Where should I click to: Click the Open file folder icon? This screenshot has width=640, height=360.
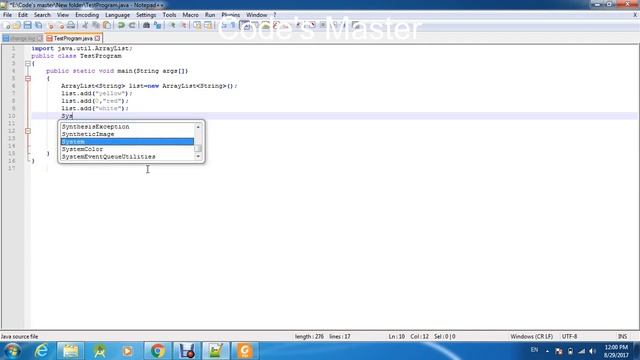tap(17, 25)
